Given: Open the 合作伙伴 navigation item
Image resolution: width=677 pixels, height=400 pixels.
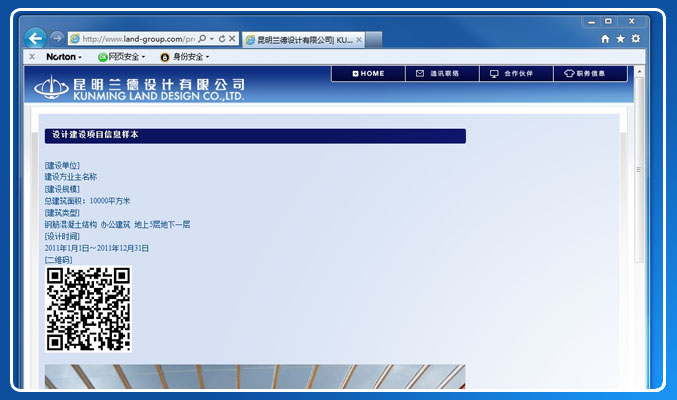Looking at the screenshot, I should pos(516,73).
